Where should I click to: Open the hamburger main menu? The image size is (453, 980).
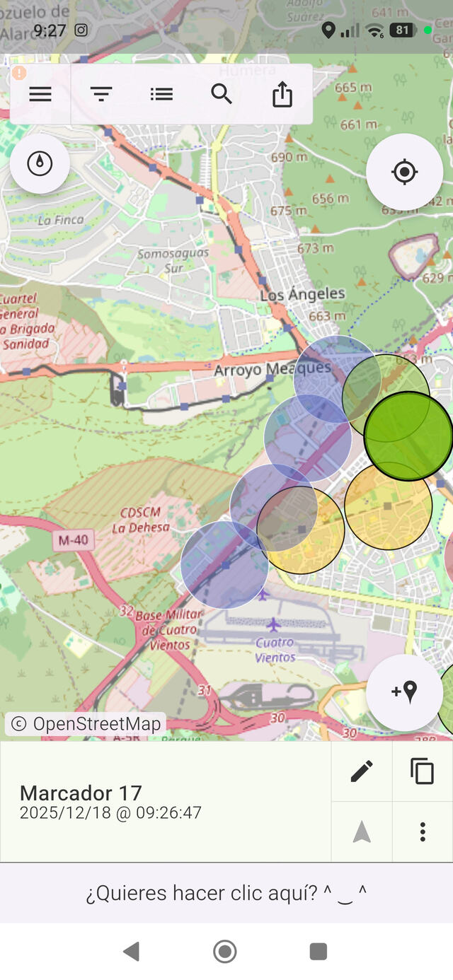click(x=40, y=94)
